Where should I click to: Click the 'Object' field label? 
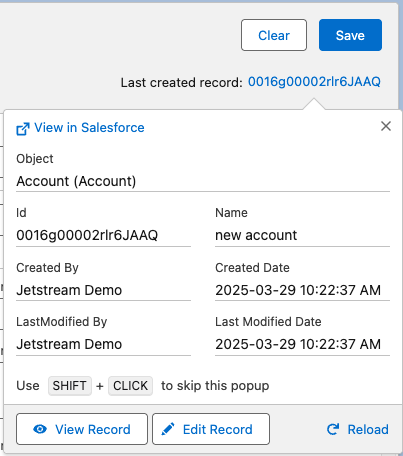35,159
